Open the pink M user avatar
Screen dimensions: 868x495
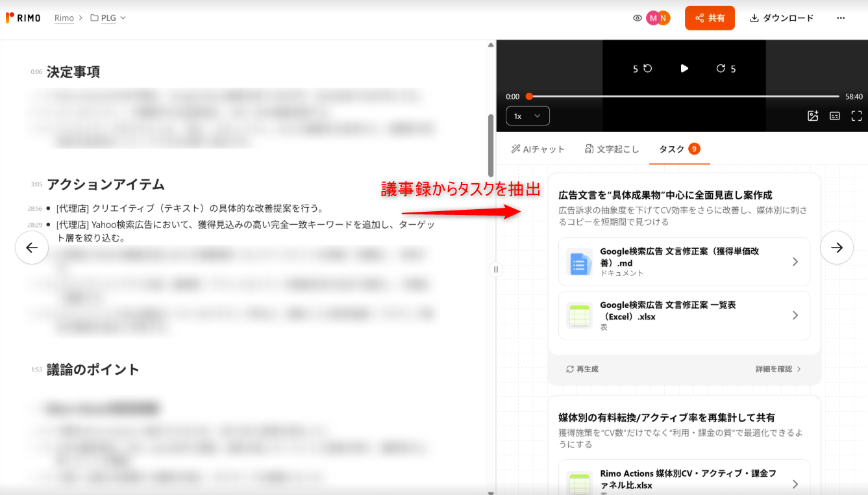(653, 18)
